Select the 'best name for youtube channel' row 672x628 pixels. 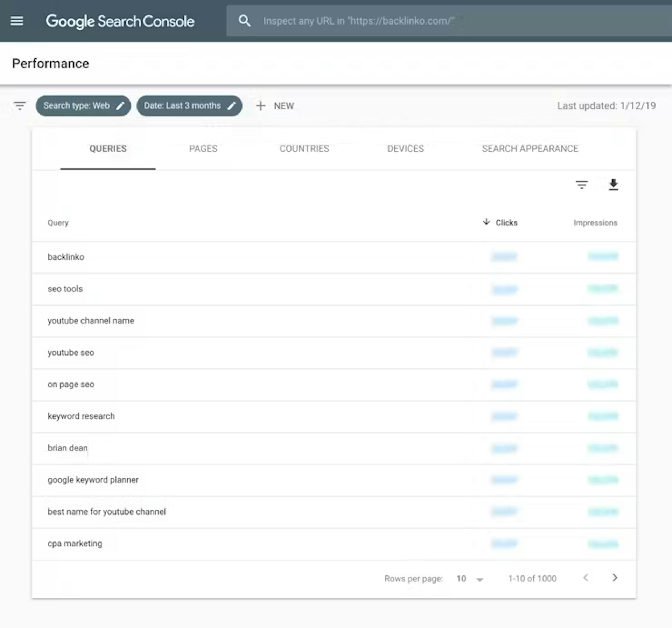[x=334, y=512]
